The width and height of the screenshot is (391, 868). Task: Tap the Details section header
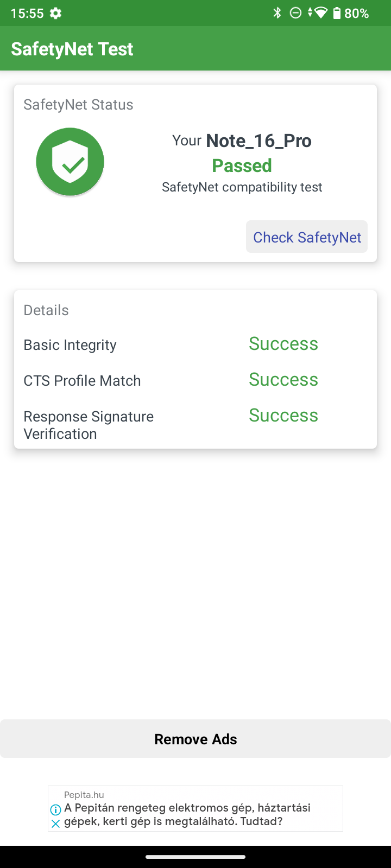(x=46, y=310)
